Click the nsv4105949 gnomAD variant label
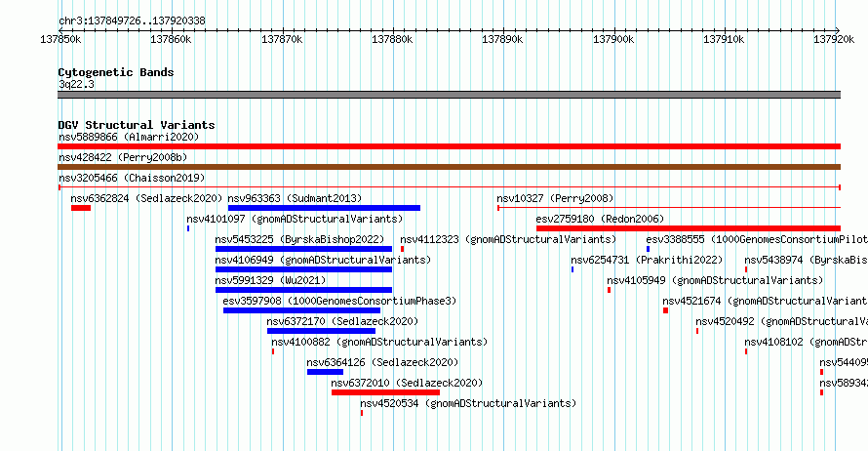Viewport: 868px width, 451px height. tap(715, 280)
